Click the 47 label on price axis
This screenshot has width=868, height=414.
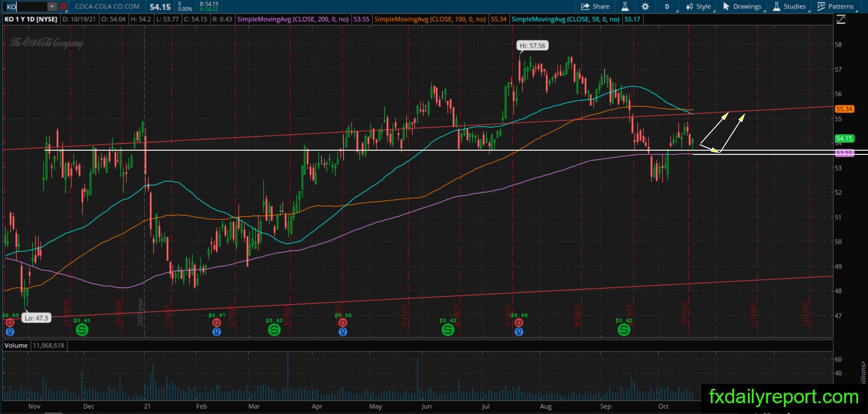pyautogui.click(x=838, y=316)
